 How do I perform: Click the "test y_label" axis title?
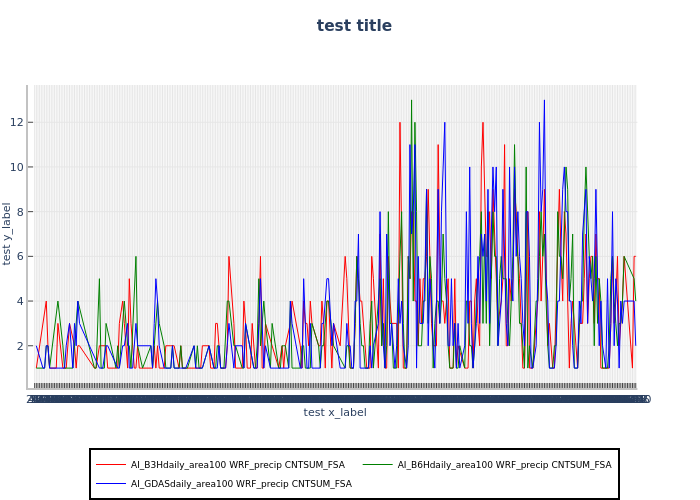(x=8, y=233)
